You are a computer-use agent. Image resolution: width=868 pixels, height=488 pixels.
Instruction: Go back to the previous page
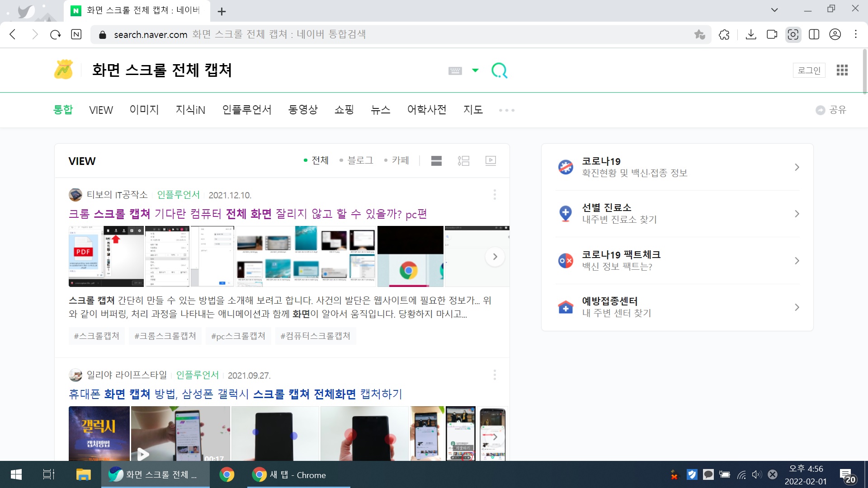click(13, 34)
